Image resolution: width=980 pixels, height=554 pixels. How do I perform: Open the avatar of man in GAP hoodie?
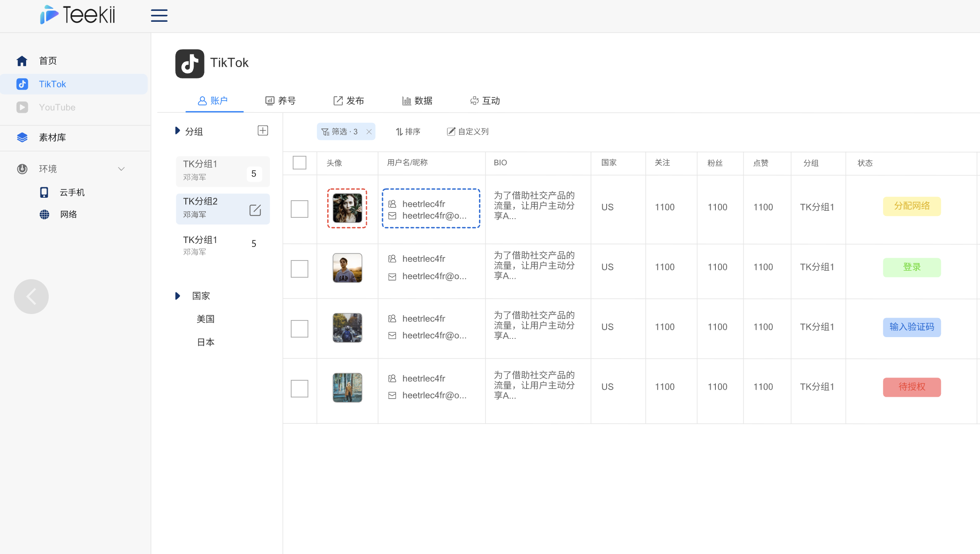347,268
